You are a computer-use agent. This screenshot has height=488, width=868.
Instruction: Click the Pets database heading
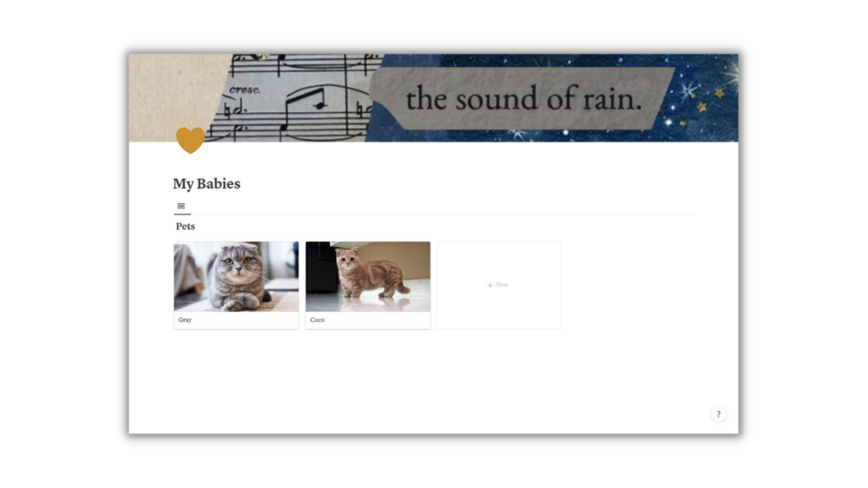[x=186, y=226]
